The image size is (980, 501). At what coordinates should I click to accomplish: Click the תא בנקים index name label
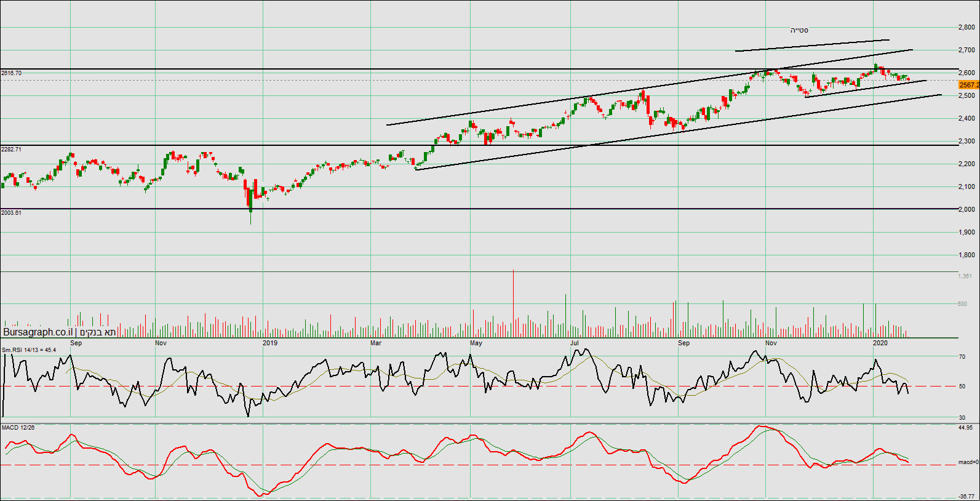pyautogui.click(x=98, y=332)
